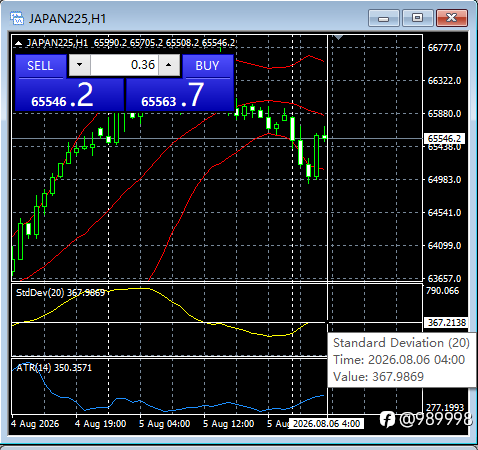The height and width of the screenshot is (450, 478).
Task: Click the 63657.0 price axis label
Action: (x=444, y=279)
